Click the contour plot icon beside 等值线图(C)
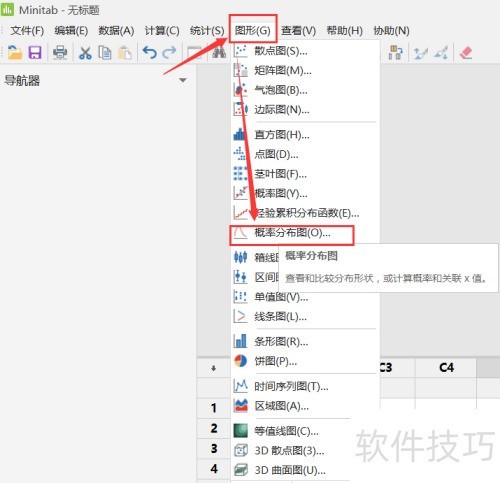The height and width of the screenshot is (483, 500). (241, 431)
